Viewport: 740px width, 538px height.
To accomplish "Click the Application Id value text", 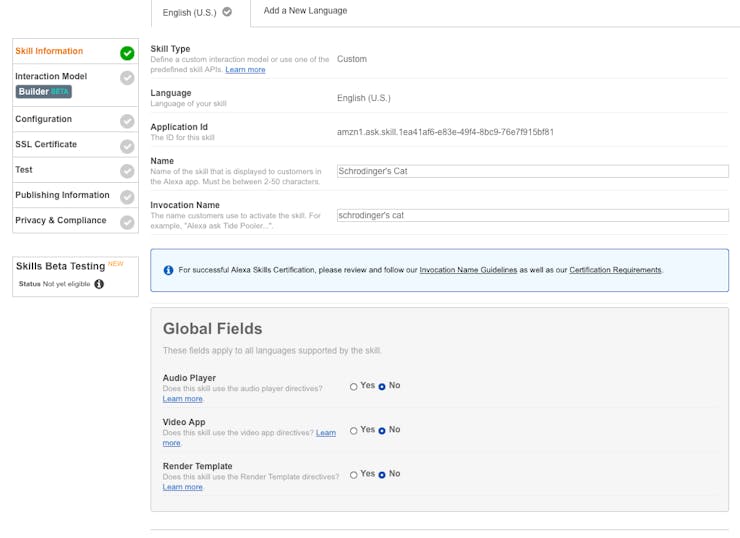I will click(x=445, y=132).
